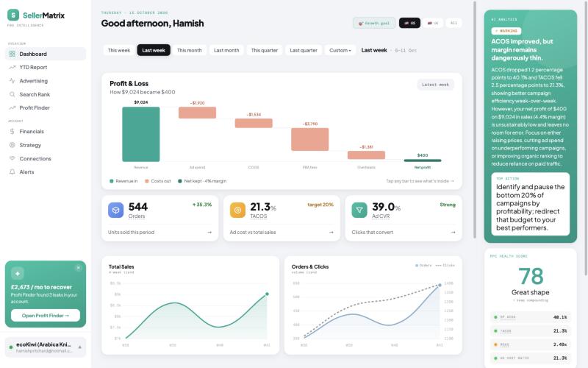Click the 544 Orders value
588x368 pixels.
click(x=138, y=207)
